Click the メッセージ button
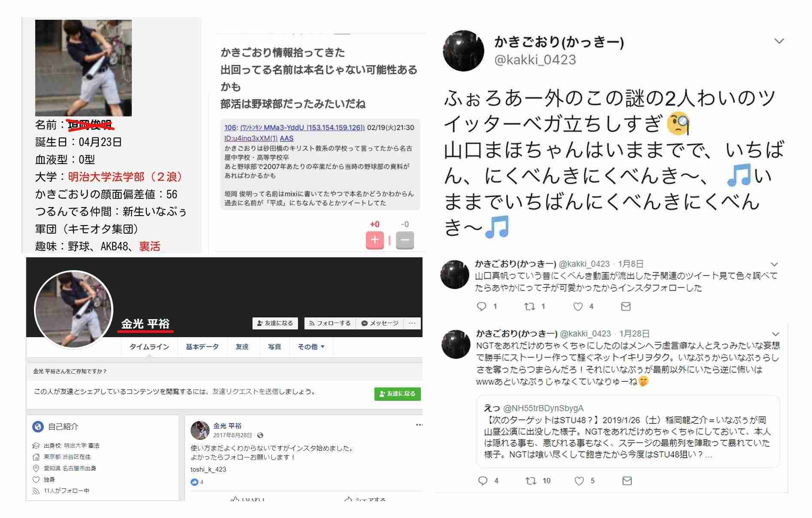The width and height of the screenshot is (812, 518). click(380, 323)
